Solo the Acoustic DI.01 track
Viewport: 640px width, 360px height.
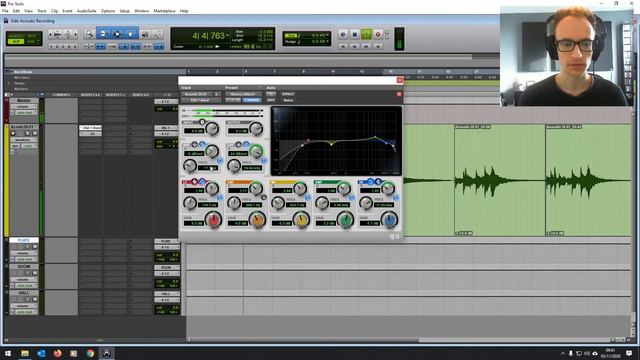coord(28,133)
